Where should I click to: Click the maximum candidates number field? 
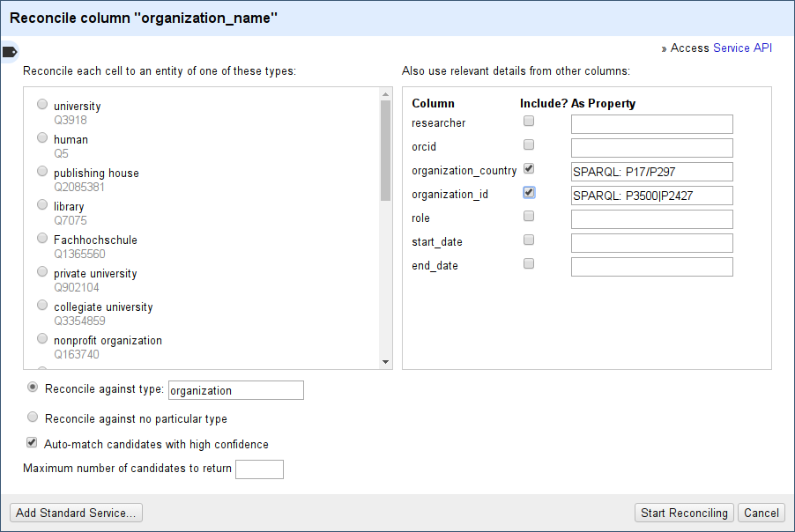coord(260,469)
